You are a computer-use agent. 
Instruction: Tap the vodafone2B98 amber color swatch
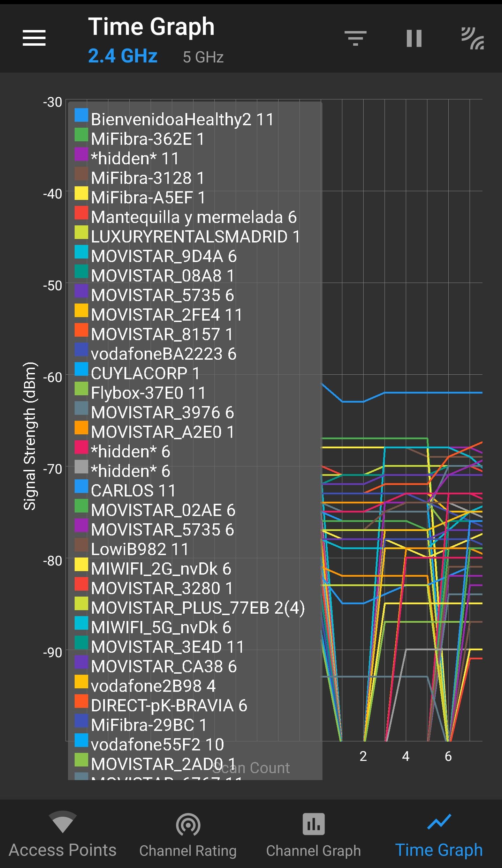pyautogui.click(x=81, y=682)
